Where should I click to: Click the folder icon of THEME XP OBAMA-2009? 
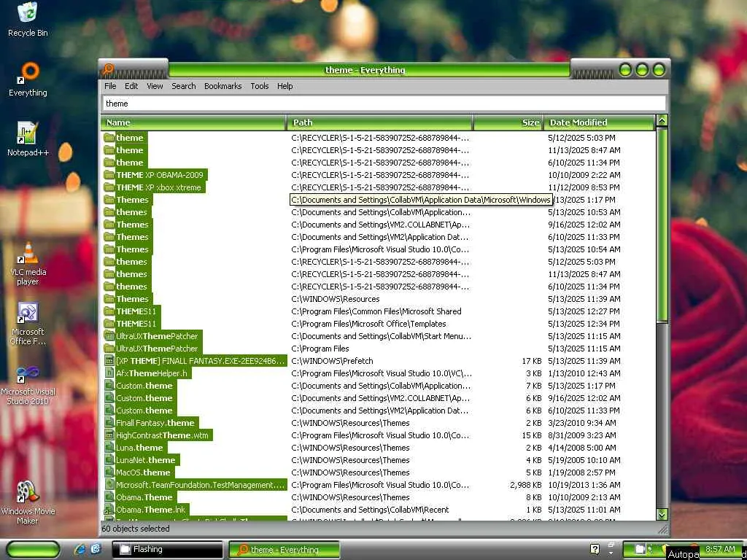109,175
